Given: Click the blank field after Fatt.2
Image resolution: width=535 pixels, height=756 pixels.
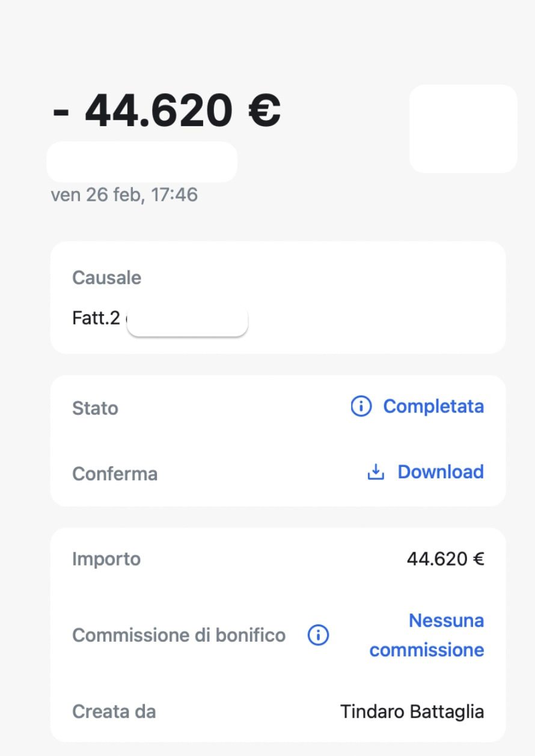Looking at the screenshot, I should coord(188,323).
